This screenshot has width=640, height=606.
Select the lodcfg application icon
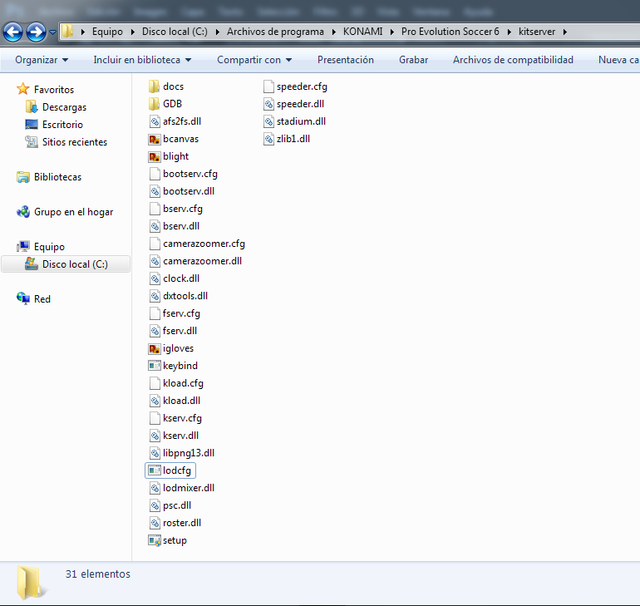point(154,471)
